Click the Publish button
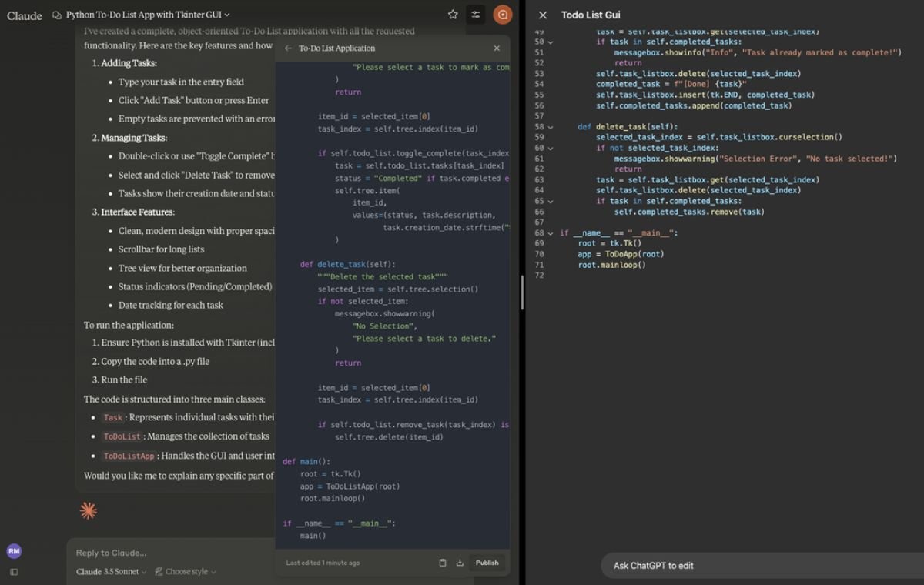This screenshot has width=924, height=585. coord(487,563)
